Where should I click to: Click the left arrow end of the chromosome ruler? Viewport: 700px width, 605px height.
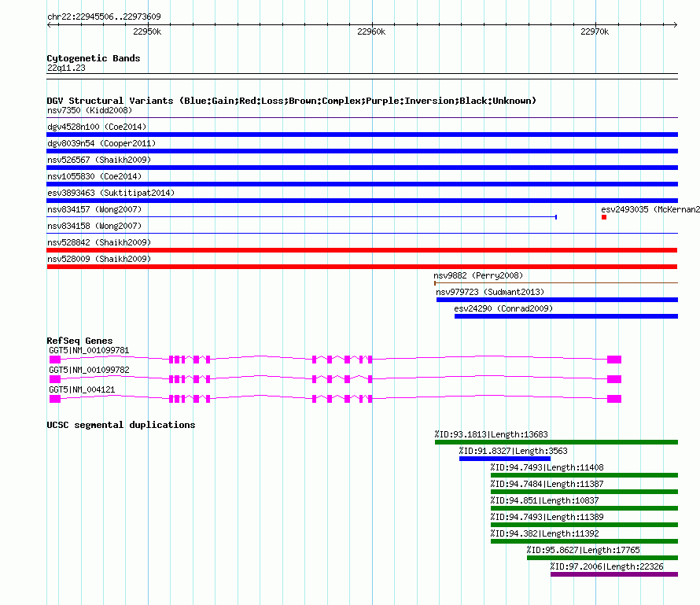pyautogui.click(x=50, y=24)
